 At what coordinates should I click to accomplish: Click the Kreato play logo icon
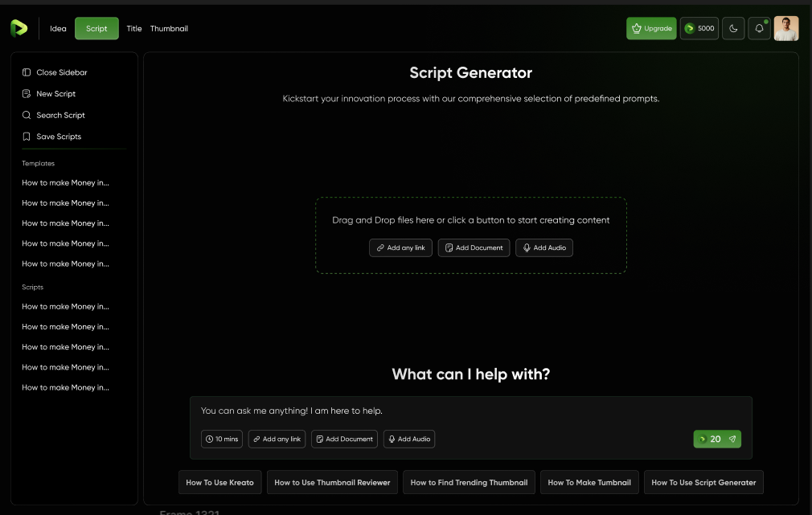pyautogui.click(x=18, y=28)
